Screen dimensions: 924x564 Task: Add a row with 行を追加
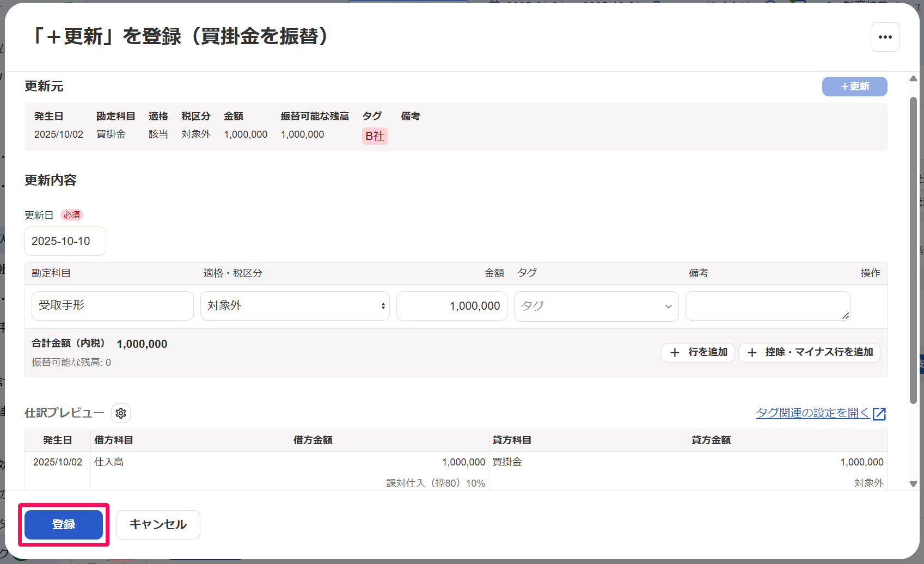tap(698, 352)
